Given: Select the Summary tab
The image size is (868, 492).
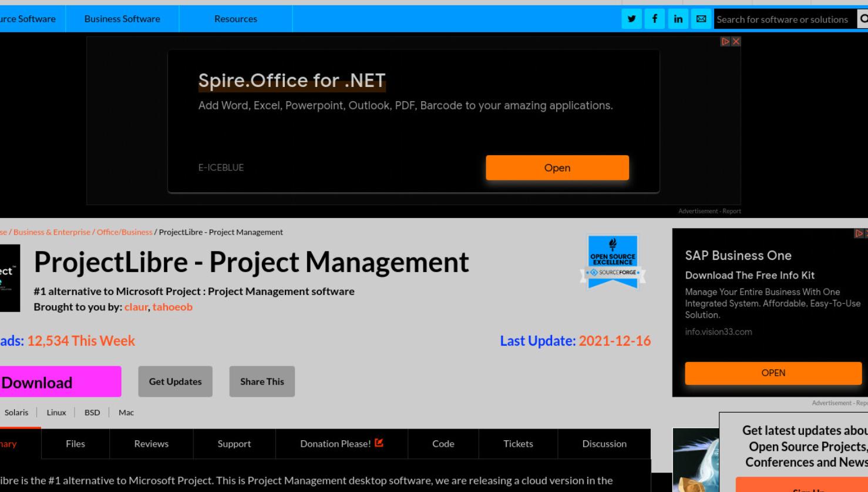Looking at the screenshot, I should (19, 444).
